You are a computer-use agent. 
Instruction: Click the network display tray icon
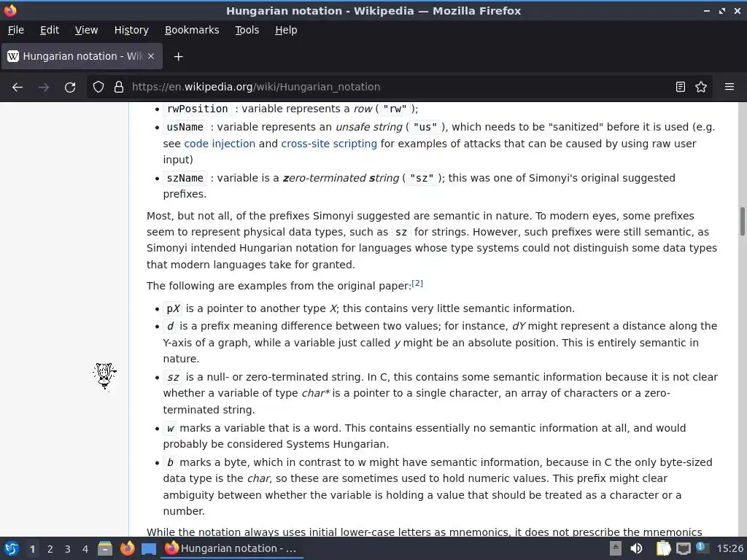[x=683, y=549]
